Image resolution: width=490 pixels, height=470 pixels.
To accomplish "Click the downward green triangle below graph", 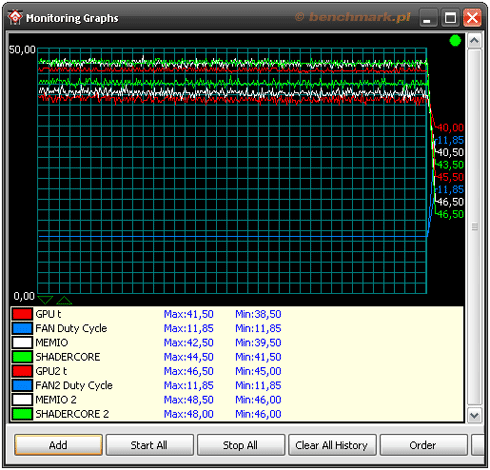I will coord(45,300).
